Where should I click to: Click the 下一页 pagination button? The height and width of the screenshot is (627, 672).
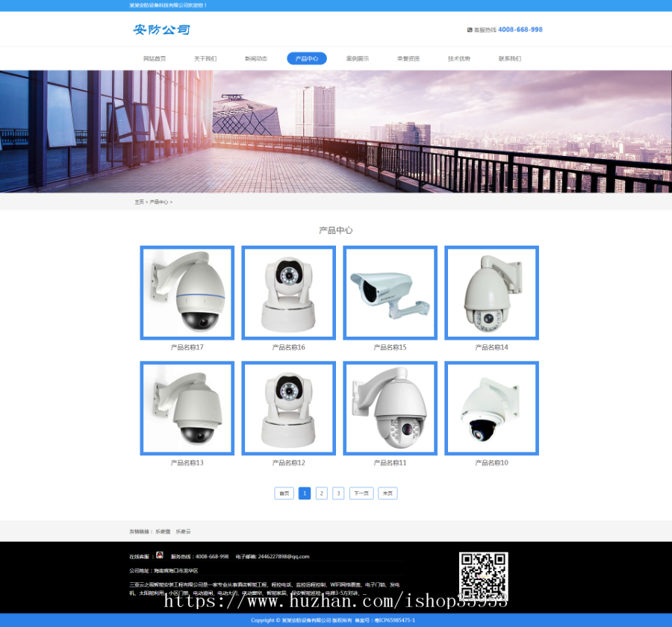(361, 493)
